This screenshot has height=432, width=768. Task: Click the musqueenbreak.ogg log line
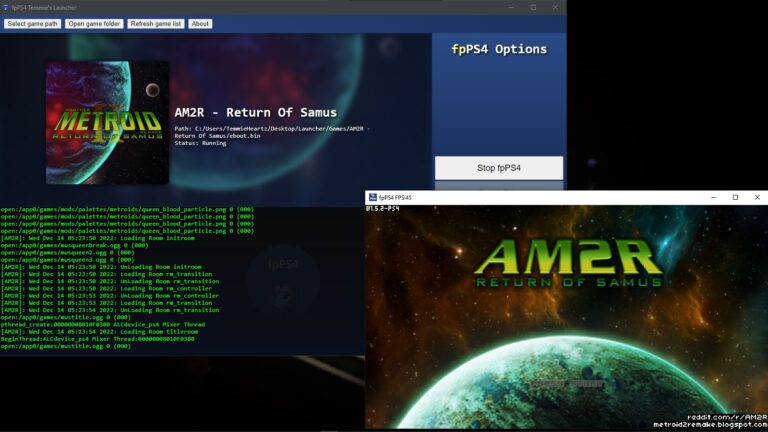click(x=74, y=245)
